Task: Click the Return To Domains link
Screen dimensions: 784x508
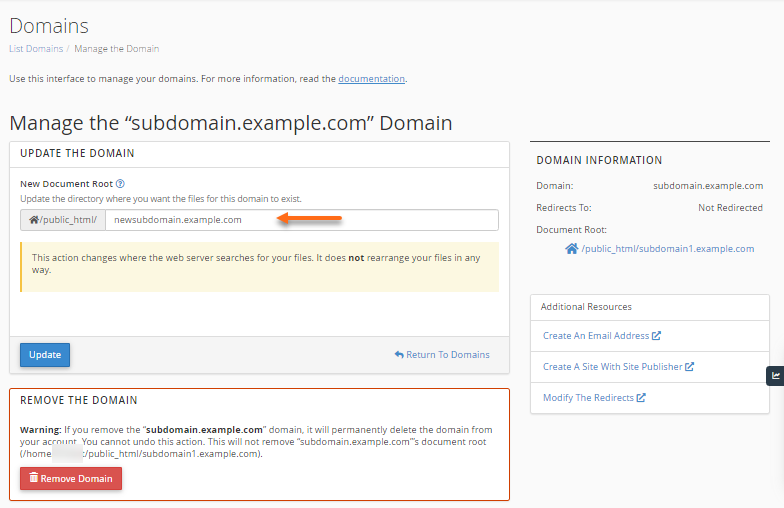Action: (x=448, y=355)
